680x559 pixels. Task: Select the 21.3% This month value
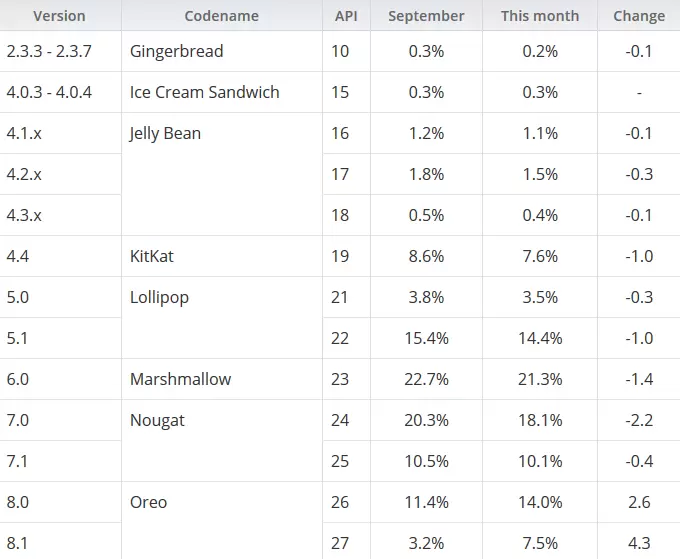(x=540, y=379)
